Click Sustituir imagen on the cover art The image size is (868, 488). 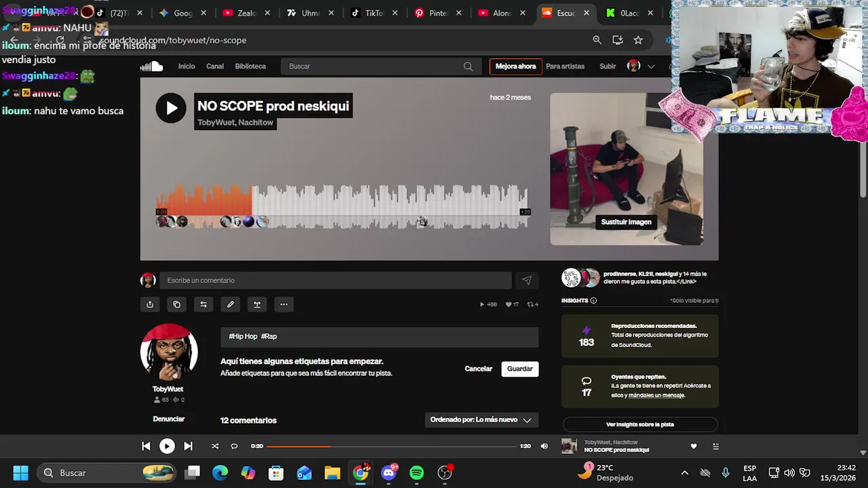(x=626, y=222)
